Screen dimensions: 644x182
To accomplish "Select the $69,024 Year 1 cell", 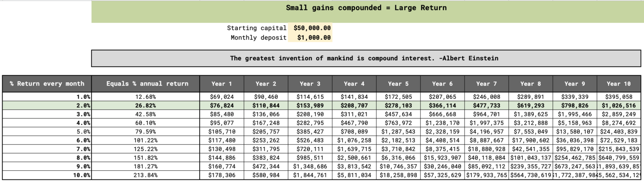I will pos(222,97).
